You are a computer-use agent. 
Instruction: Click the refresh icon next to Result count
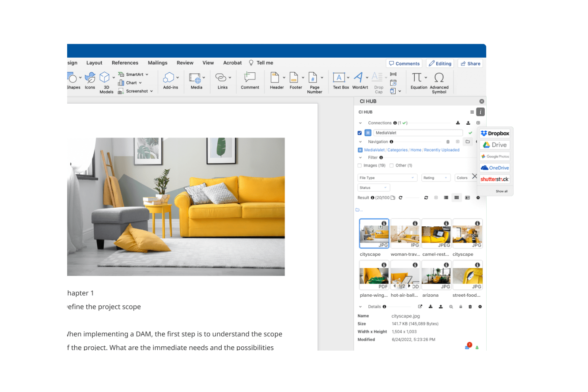click(x=400, y=197)
